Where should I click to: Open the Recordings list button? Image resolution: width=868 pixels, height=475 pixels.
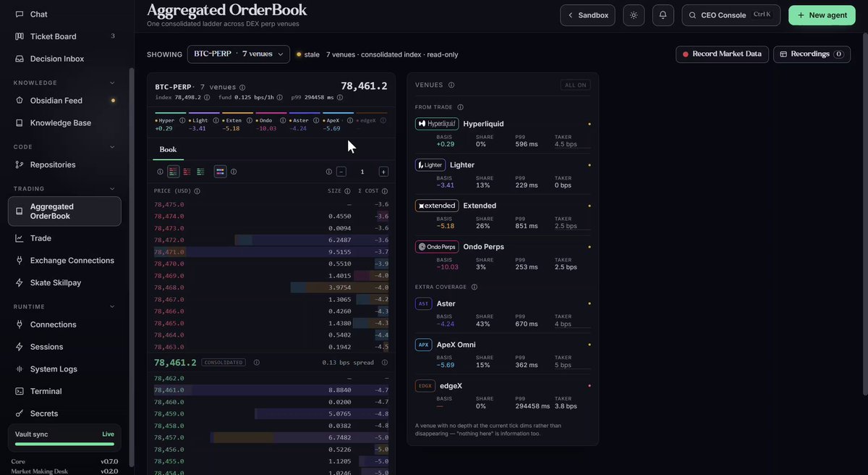click(x=812, y=54)
